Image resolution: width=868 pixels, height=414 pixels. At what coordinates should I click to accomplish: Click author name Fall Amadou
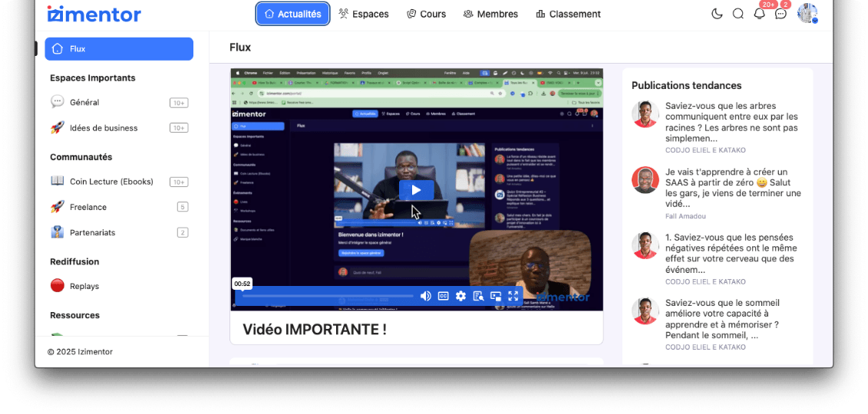(x=685, y=216)
